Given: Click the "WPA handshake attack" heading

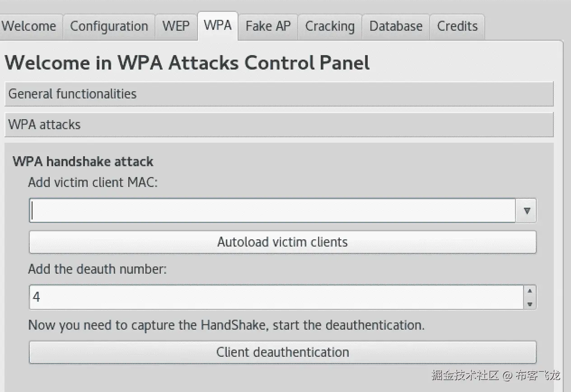Looking at the screenshot, I should [x=83, y=162].
